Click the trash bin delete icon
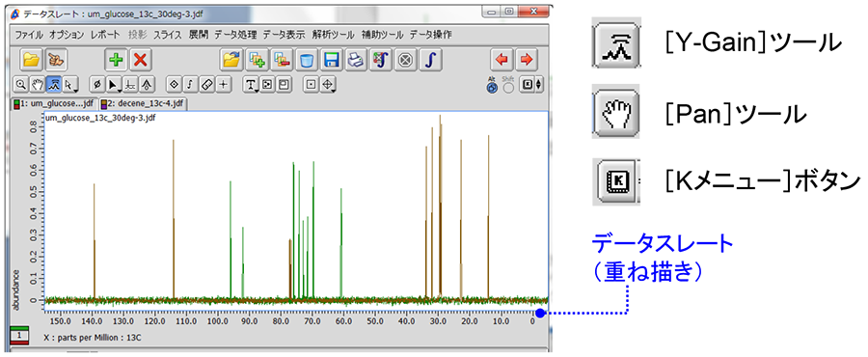The width and height of the screenshot is (868, 357). point(308,60)
